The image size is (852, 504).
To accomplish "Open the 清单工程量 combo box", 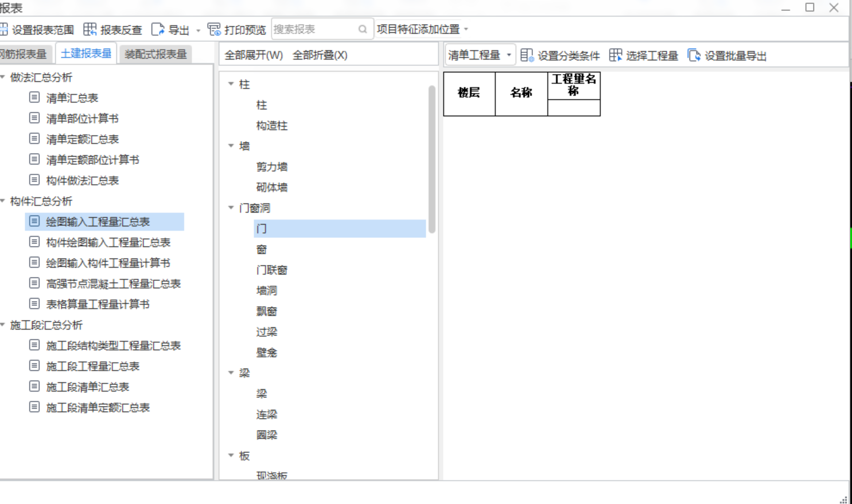I will pyautogui.click(x=480, y=55).
